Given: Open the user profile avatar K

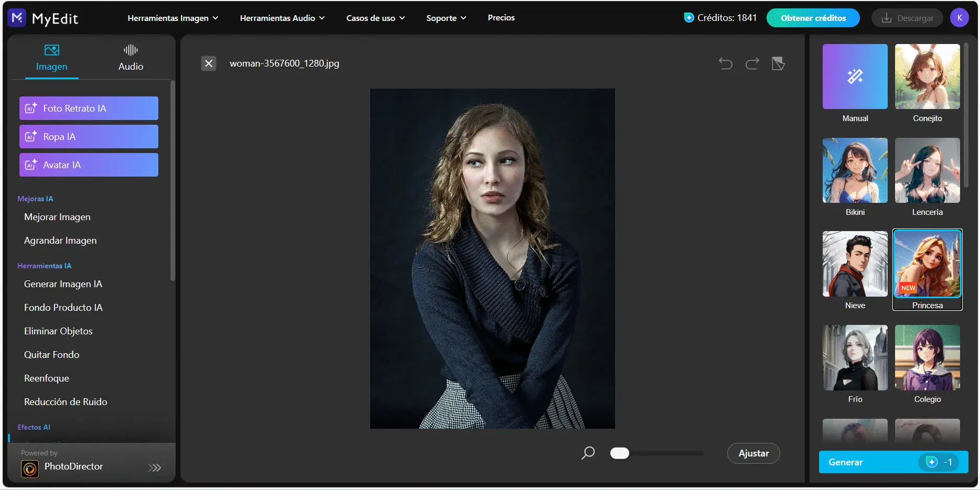Looking at the screenshot, I should pos(960,18).
